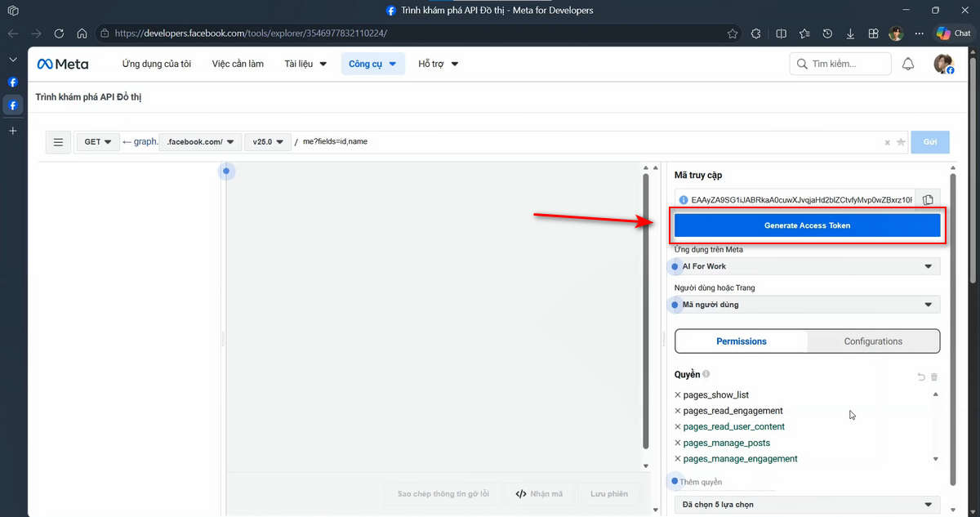Remove the pages_manage_engagement permission
This screenshot has height=517, width=980.
point(678,459)
